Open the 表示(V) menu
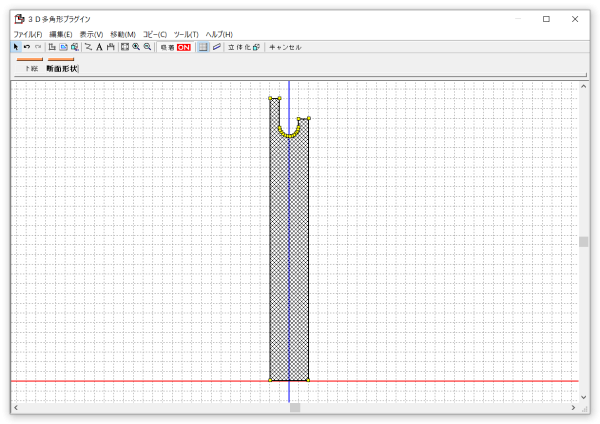 [x=92, y=34]
